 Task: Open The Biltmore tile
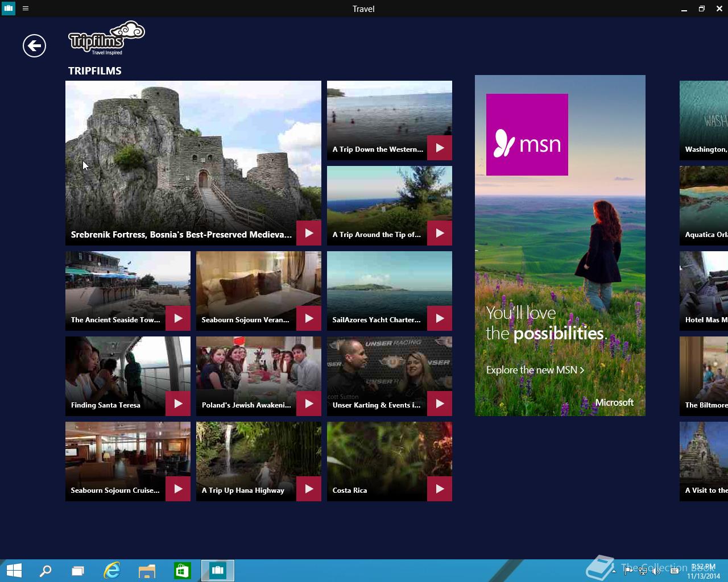(x=704, y=376)
